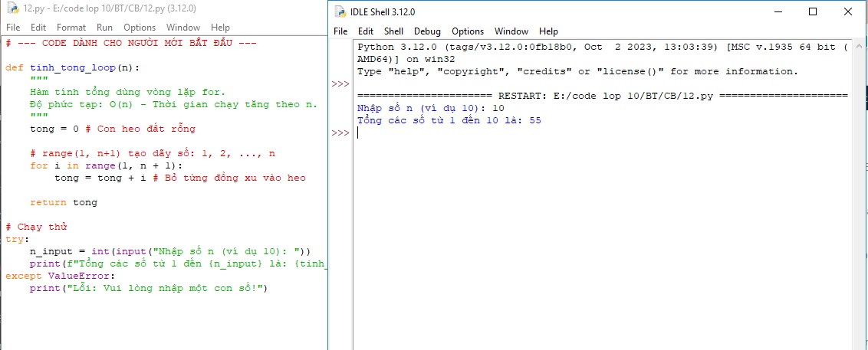This screenshot has height=350, width=868.
Task: Open Edit menu in IDLE Shell window
Action: click(x=366, y=31)
